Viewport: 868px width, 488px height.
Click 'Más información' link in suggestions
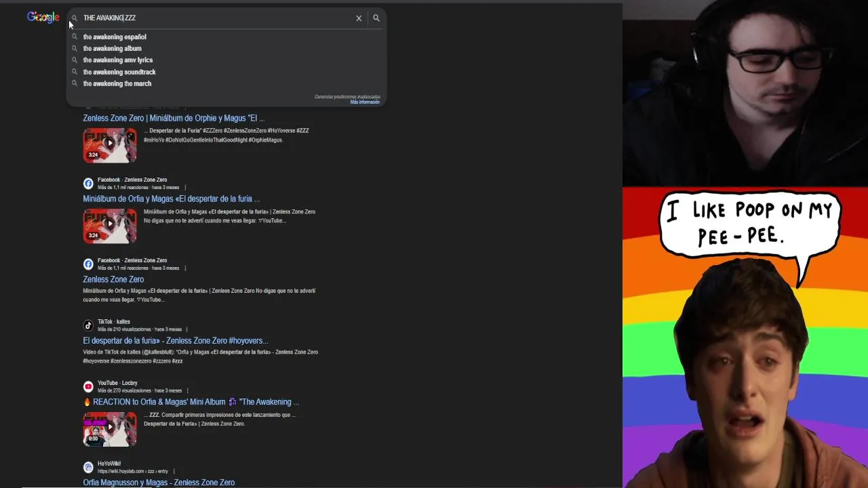click(365, 102)
